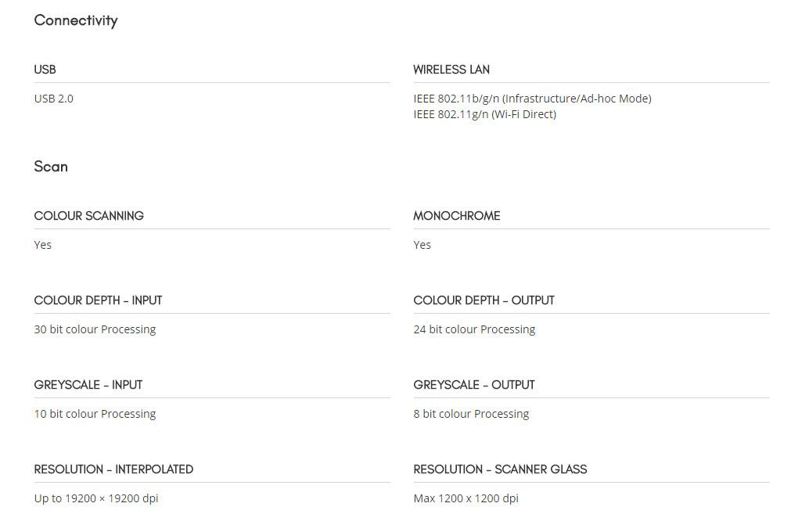Select the COLOUR SCANNING label
791x532 pixels.
88,216
